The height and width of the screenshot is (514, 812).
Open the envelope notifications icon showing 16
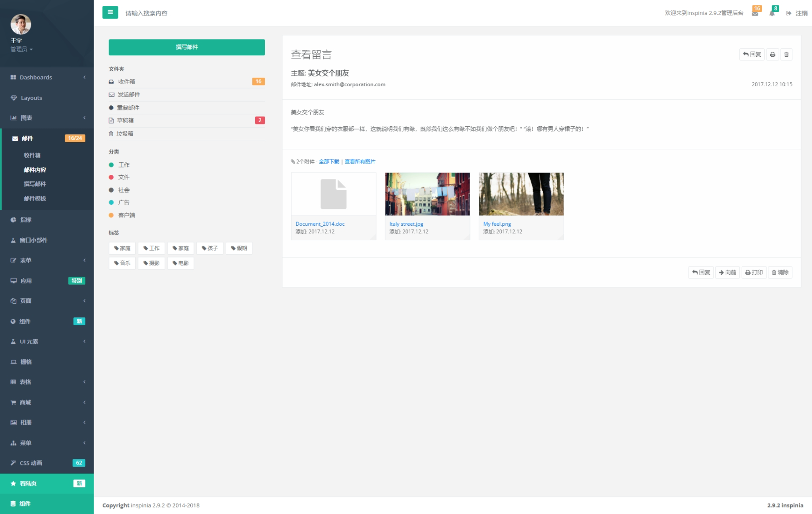point(755,13)
